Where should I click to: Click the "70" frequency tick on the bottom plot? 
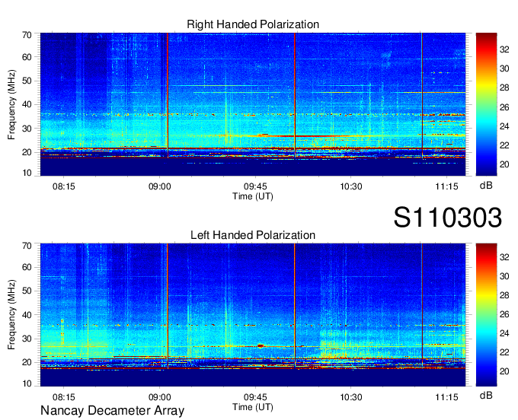(x=27, y=246)
